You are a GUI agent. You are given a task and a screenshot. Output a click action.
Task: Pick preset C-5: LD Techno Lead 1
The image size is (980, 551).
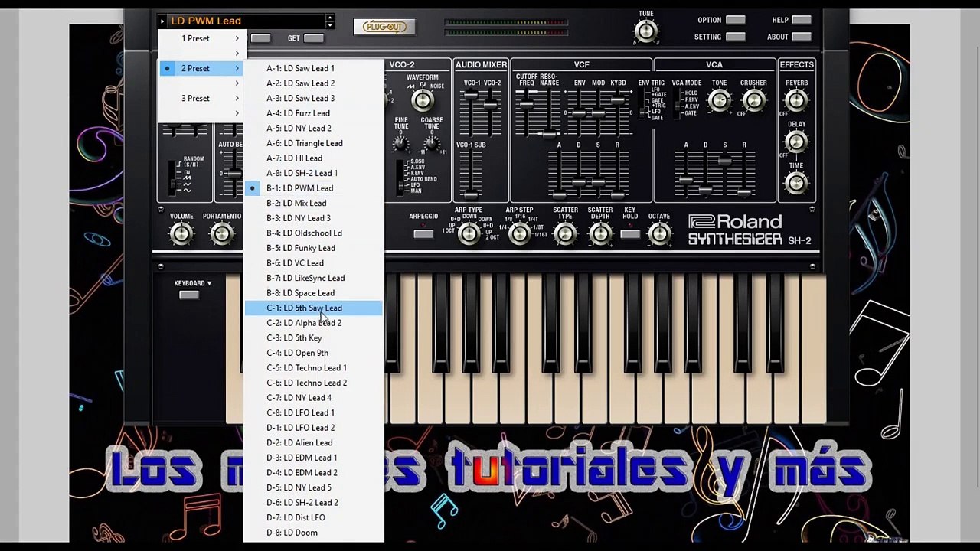point(314,367)
